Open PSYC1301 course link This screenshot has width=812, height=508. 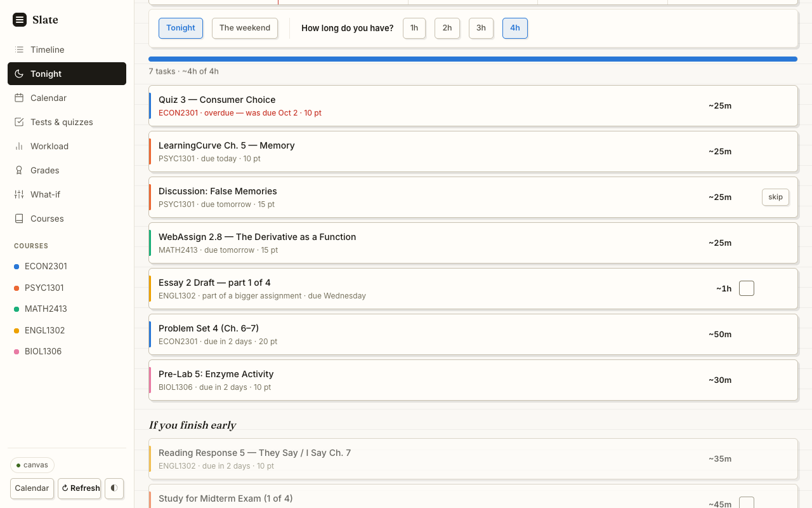tap(67, 288)
